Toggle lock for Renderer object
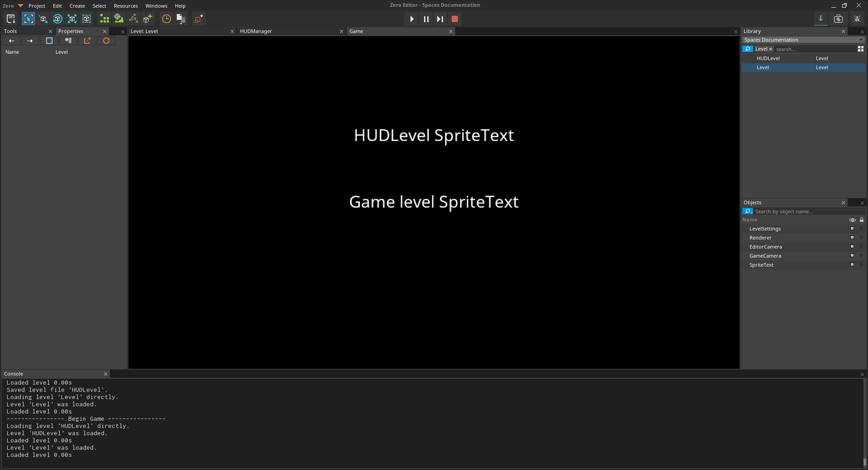868x470 pixels. click(x=861, y=237)
